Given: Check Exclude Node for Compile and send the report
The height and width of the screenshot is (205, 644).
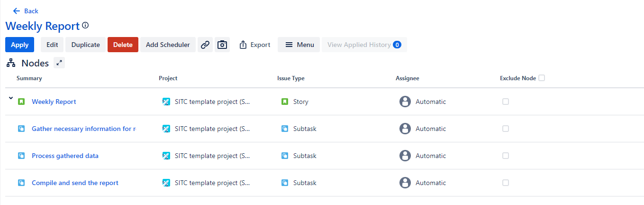Looking at the screenshot, I should pos(506,183).
